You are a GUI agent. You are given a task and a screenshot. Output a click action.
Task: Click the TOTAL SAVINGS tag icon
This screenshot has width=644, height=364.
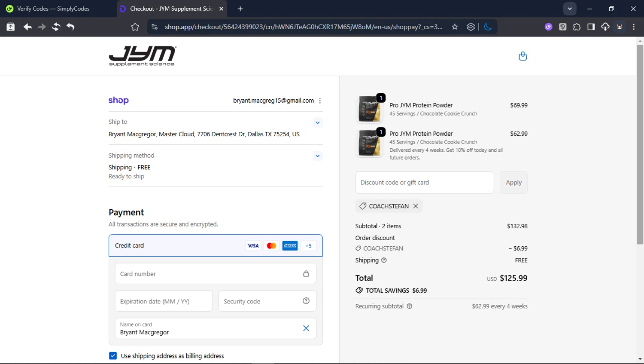point(359,291)
